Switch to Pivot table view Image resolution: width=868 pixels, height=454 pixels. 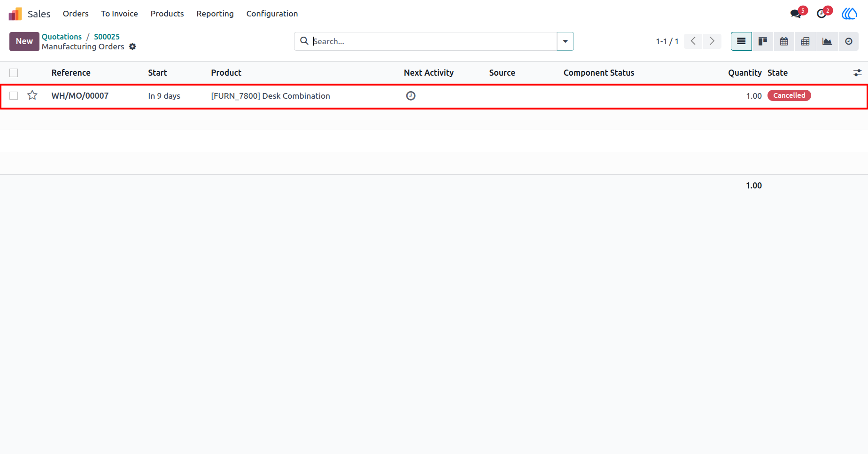[805, 41]
